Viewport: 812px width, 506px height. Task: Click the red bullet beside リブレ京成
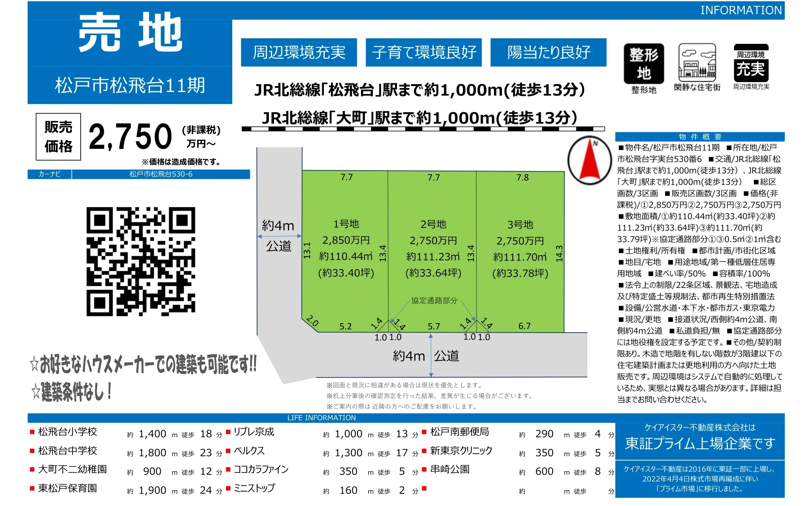coord(228,432)
